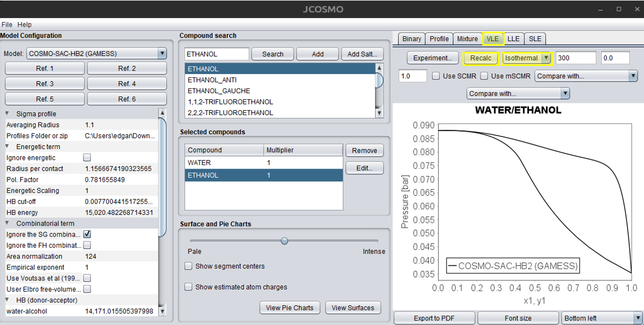Uncheck Ignore the SG combinatorial option
Viewport: 644px width, 325px height.
pyautogui.click(x=86, y=234)
